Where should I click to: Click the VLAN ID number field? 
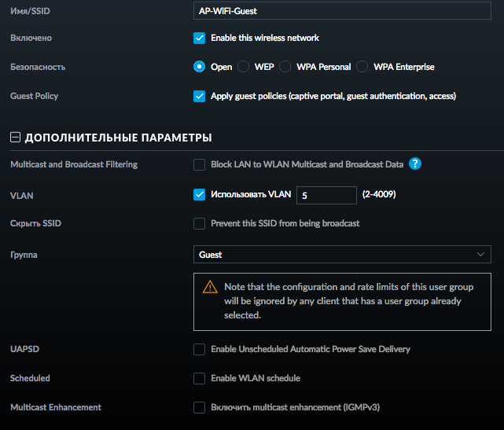[x=326, y=195]
